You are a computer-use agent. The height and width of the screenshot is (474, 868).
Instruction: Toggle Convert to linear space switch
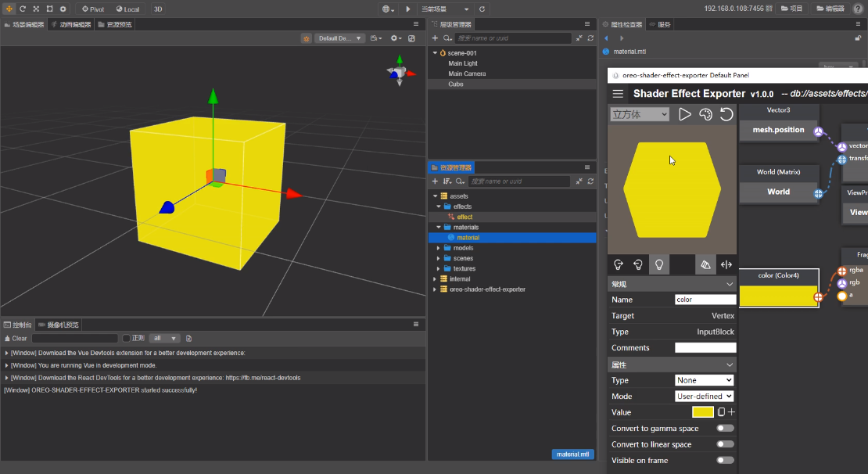click(725, 444)
